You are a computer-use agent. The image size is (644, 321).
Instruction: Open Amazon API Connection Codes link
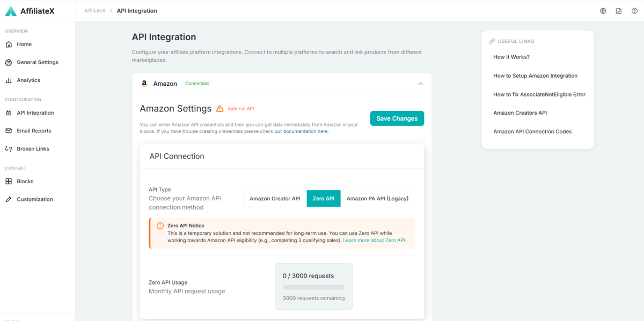(532, 131)
